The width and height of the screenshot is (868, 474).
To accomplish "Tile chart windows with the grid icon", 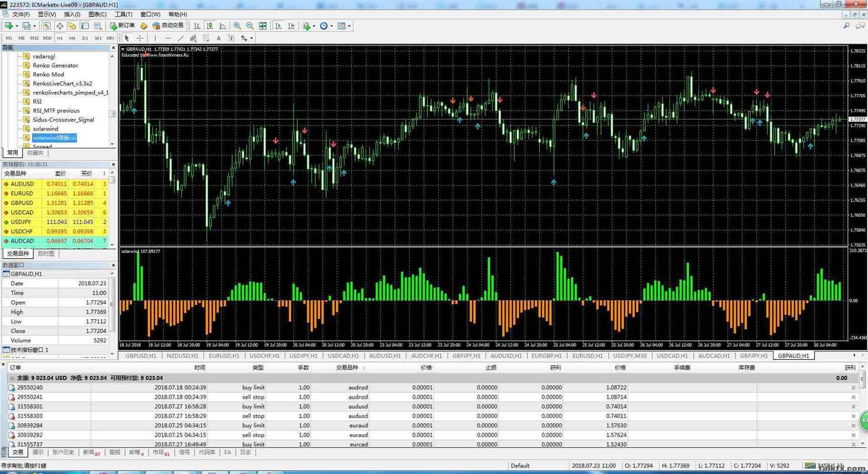I will click(263, 26).
